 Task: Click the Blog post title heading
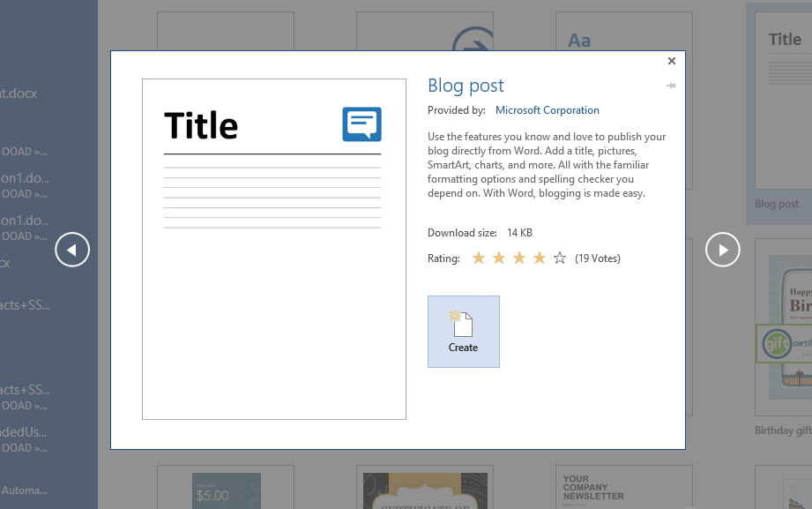466,86
